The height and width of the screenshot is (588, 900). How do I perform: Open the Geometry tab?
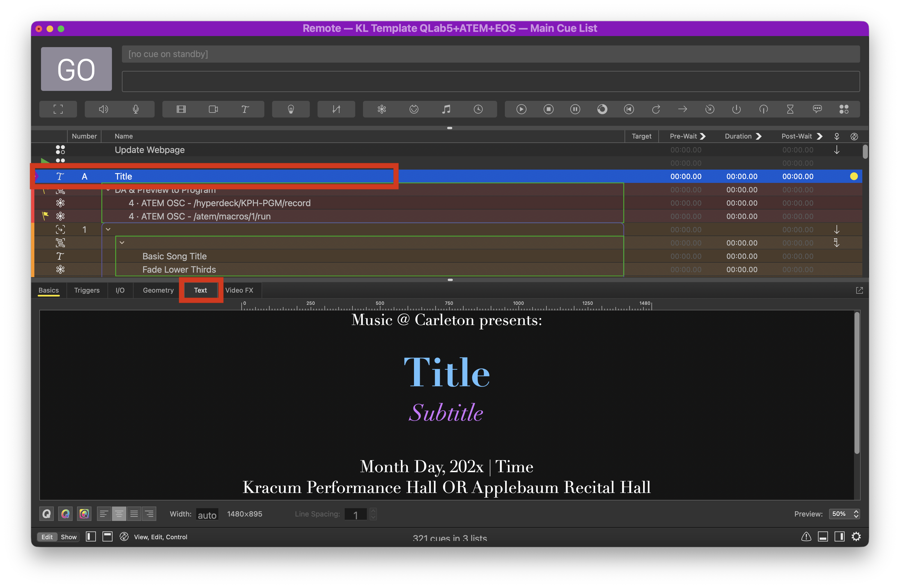pos(158,290)
